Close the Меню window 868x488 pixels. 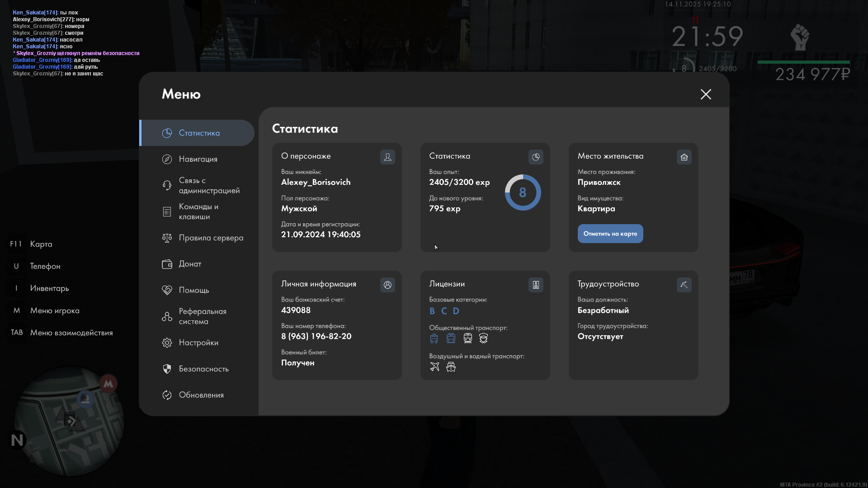(706, 94)
